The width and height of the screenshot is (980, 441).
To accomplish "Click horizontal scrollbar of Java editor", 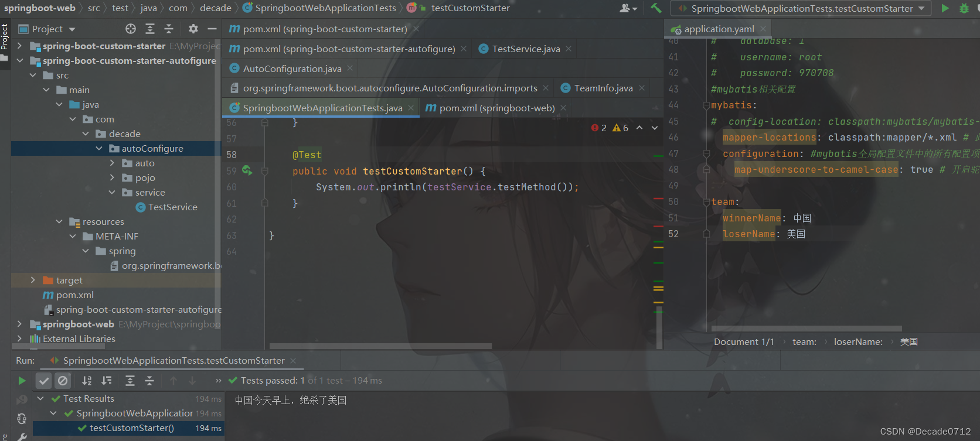I will click(380, 346).
